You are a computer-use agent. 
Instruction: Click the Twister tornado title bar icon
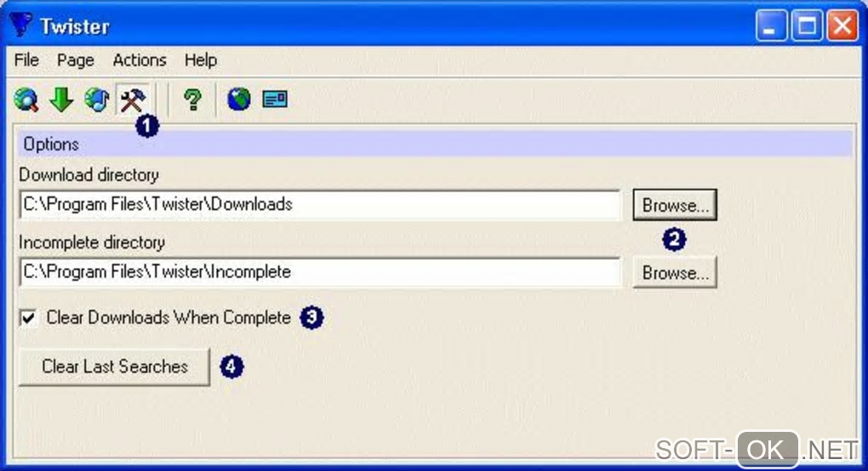pos(21,25)
